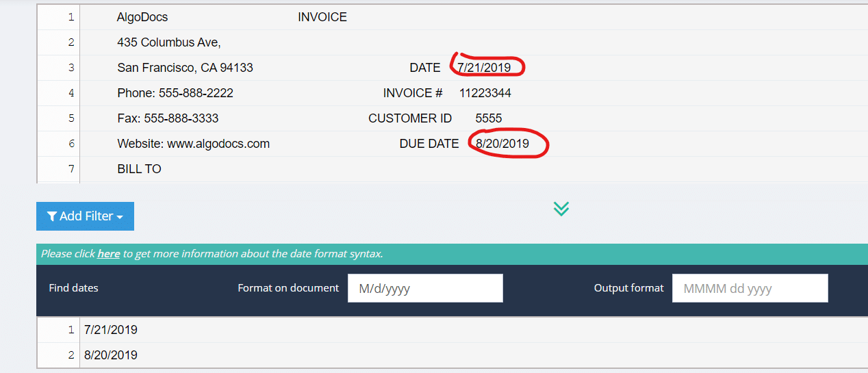Screen dimensions: 868x373
Task: Click the AlgoDocs text on line 1
Action: (142, 17)
